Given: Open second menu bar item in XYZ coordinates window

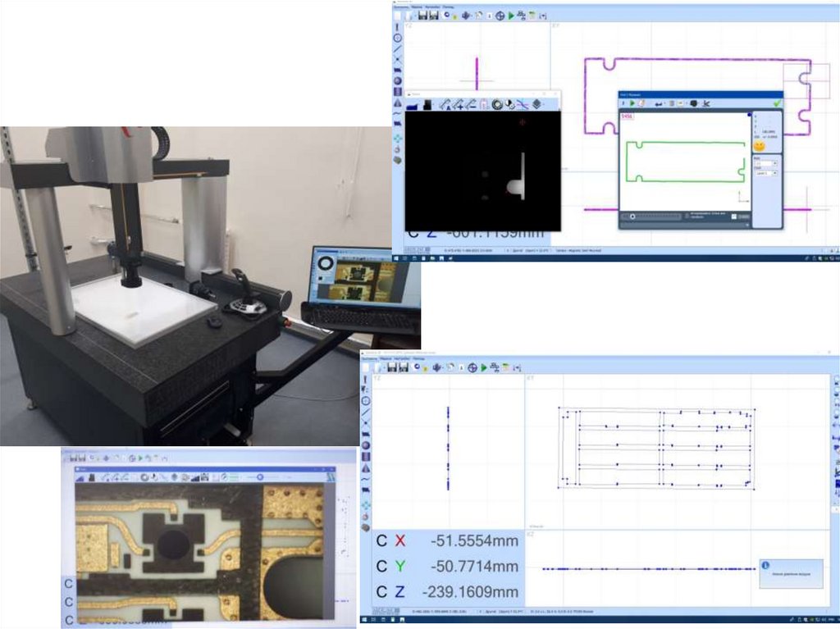Looking at the screenshot, I should [386, 358].
